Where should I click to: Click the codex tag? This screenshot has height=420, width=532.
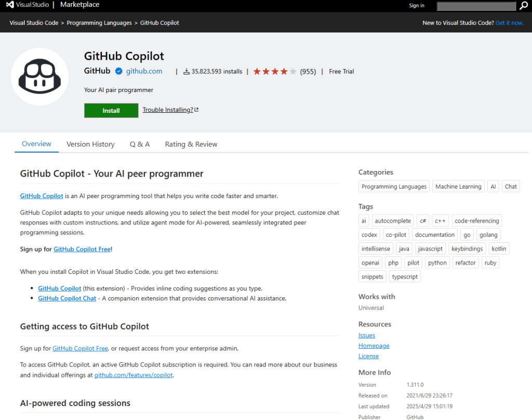(369, 234)
